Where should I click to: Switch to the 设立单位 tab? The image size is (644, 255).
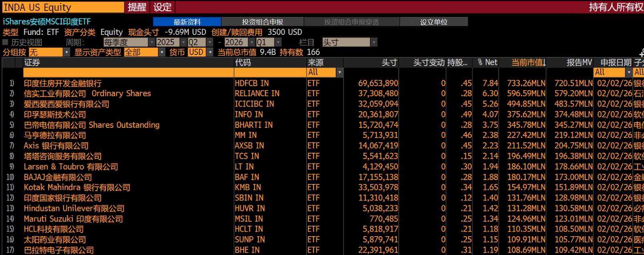point(434,22)
